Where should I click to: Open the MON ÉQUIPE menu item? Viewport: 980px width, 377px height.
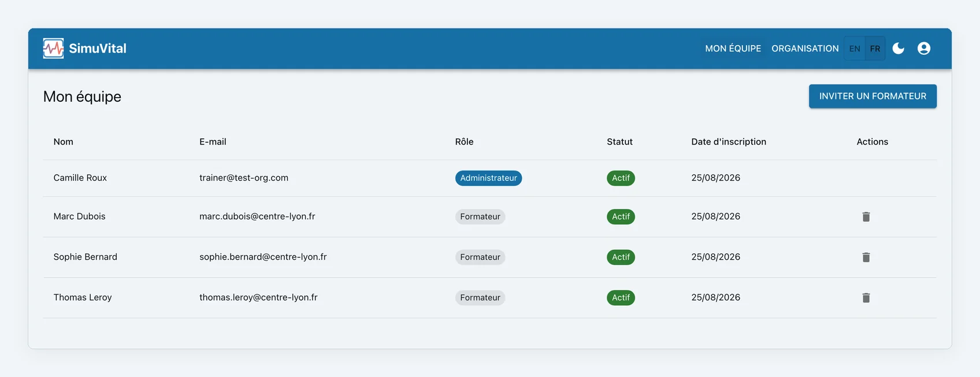[x=733, y=49]
